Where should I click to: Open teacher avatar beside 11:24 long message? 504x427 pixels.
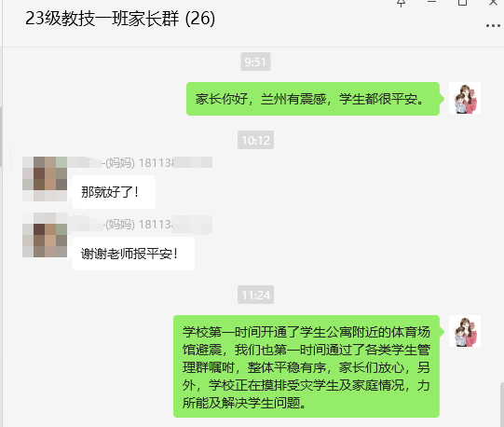click(x=465, y=331)
